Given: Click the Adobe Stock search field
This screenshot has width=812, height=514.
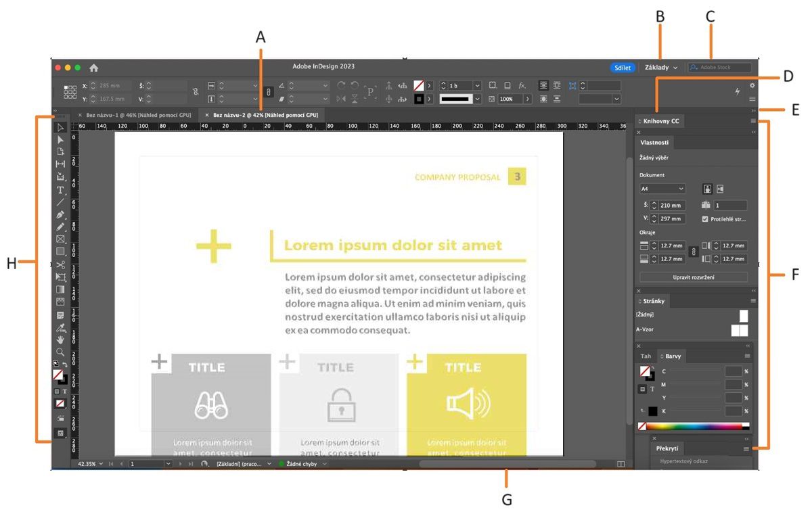Looking at the screenshot, I should [x=719, y=68].
